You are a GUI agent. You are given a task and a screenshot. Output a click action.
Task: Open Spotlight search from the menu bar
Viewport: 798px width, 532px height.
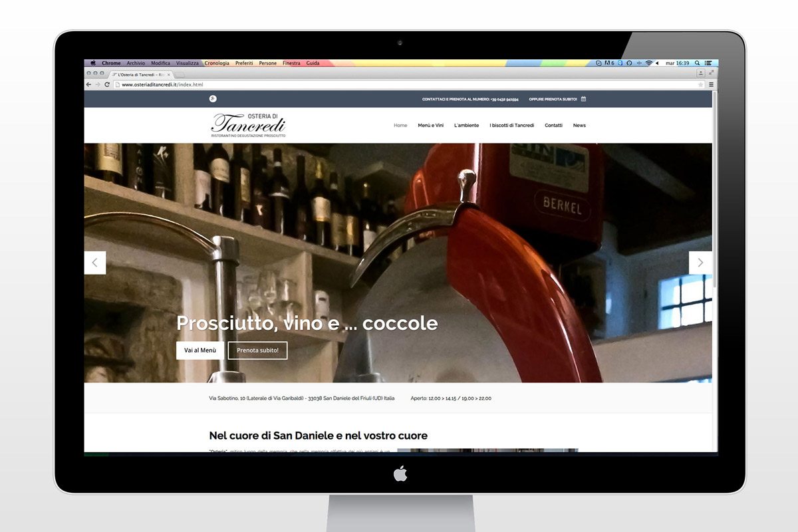(x=698, y=63)
